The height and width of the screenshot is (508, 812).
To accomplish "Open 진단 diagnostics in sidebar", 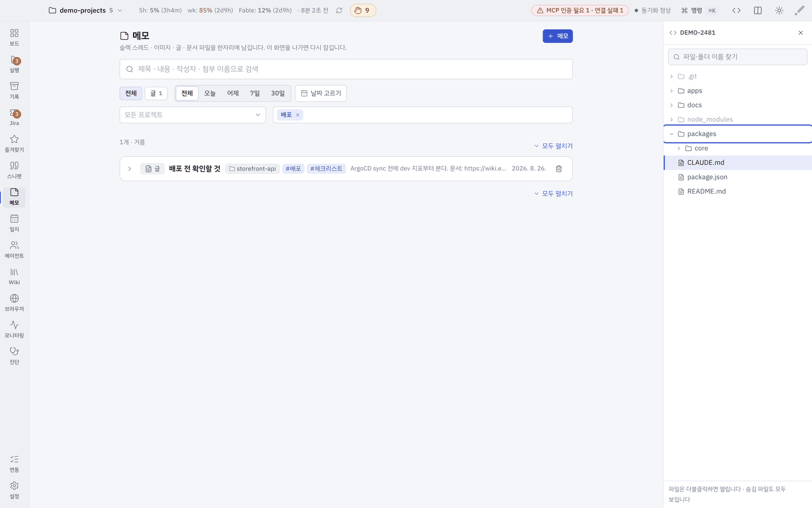I will [14, 356].
